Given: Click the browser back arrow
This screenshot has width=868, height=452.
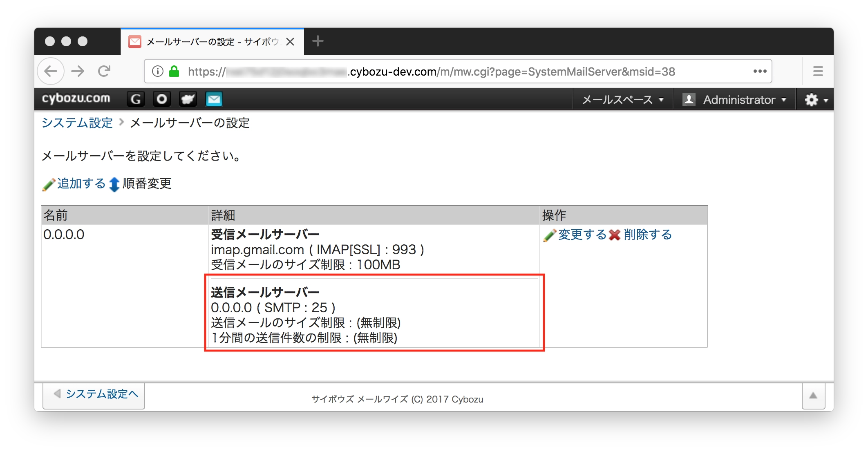Looking at the screenshot, I should point(51,72).
